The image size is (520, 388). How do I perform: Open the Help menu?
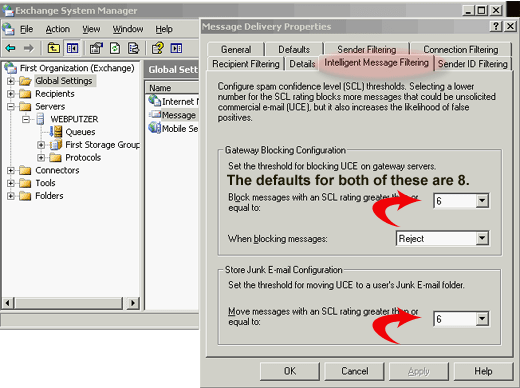(164, 29)
